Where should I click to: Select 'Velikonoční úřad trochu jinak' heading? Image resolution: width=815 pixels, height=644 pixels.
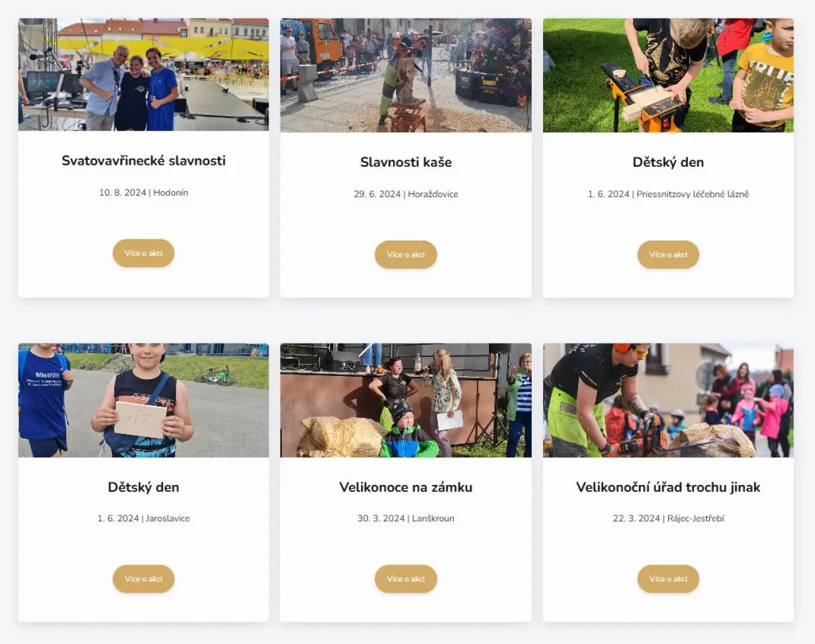pyautogui.click(x=668, y=487)
